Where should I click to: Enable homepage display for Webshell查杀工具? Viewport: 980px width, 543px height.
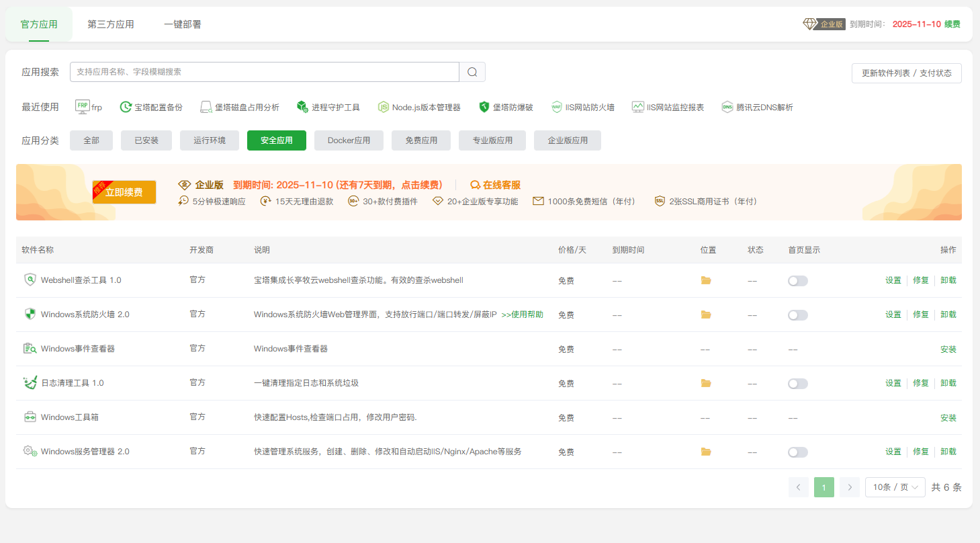(797, 280)
